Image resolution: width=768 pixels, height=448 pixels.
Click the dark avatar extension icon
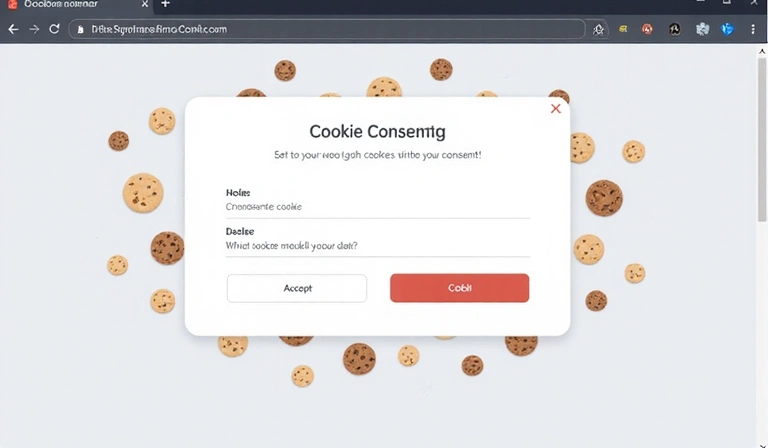tap(675, 29)
